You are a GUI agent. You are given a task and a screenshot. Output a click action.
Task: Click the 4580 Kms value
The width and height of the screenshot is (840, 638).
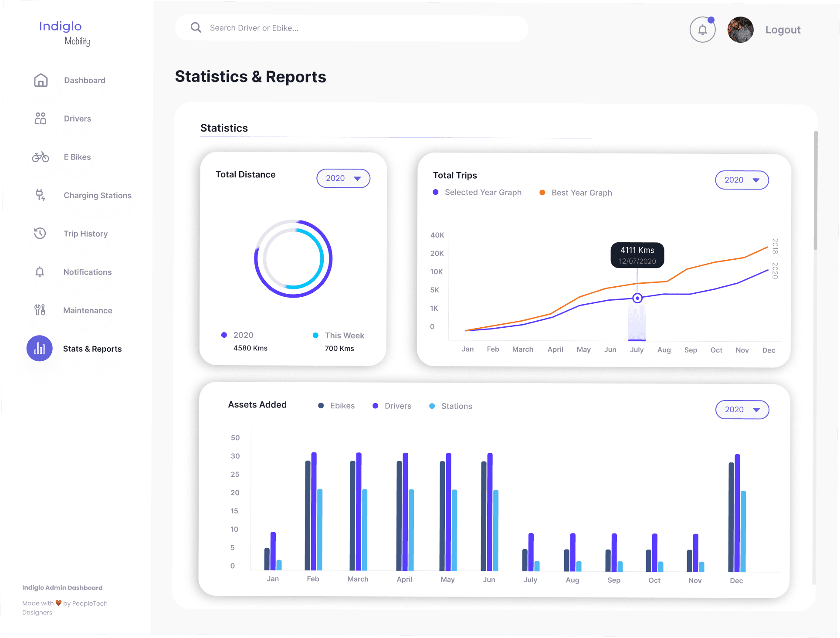coord(251,348)
